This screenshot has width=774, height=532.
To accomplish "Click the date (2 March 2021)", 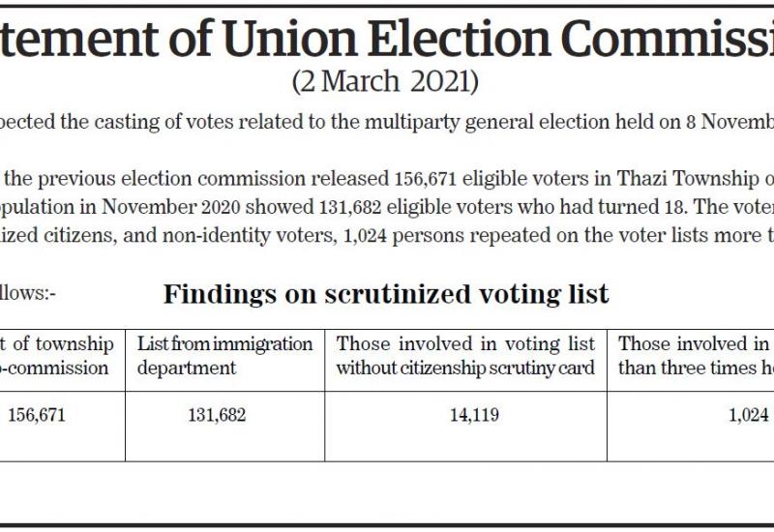I will click(x=385, y=81).
